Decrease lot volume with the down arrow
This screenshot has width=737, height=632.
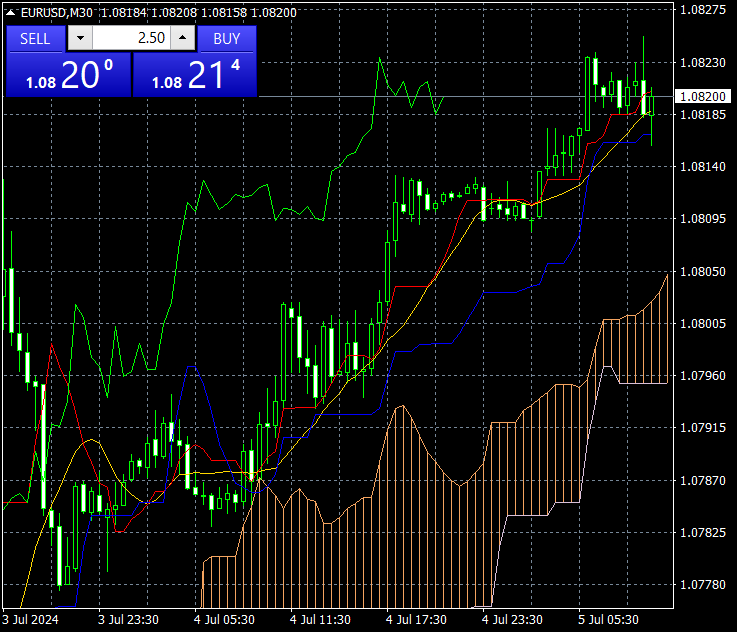coord(80,38)
